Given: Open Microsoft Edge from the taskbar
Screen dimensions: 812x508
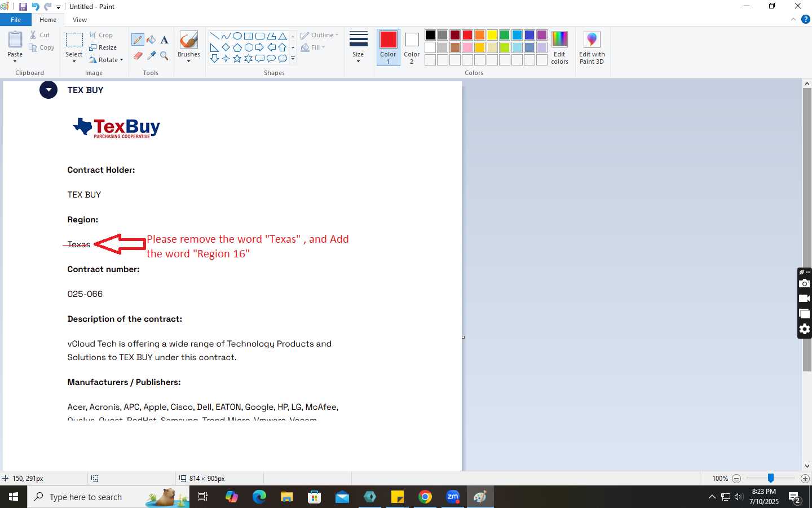Looking at the screenshot, I should pyautogui.click(x=259, y=497).
